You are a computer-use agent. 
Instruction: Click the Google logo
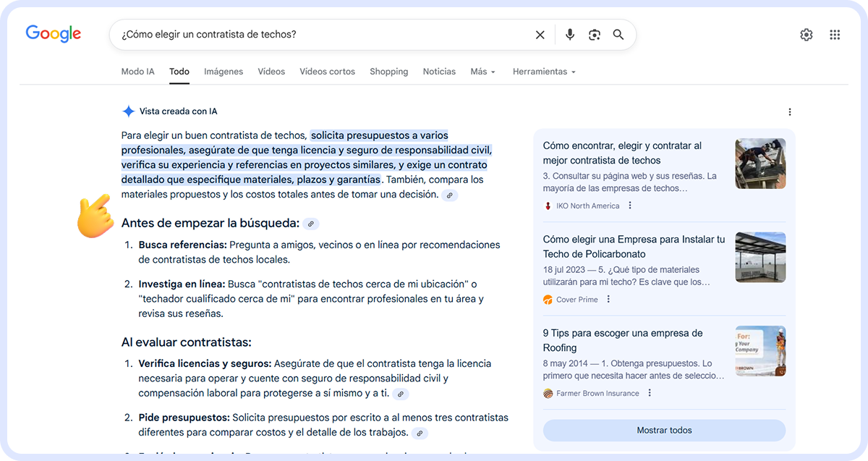(x=53, y=33)
